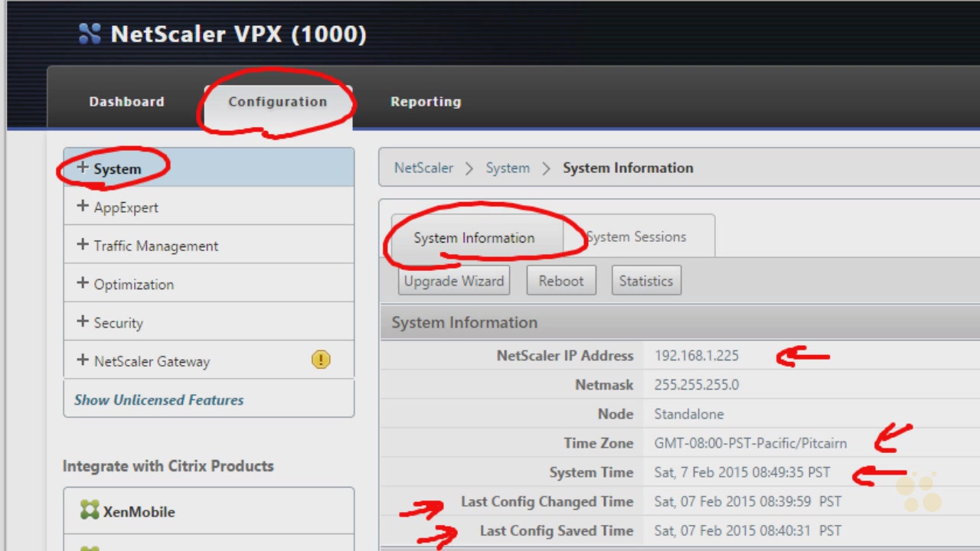Image resolution: width=980 pixels, height=551 pixels.
Task: Expand Traffic Management plus sign
Action: coord(83,244)
